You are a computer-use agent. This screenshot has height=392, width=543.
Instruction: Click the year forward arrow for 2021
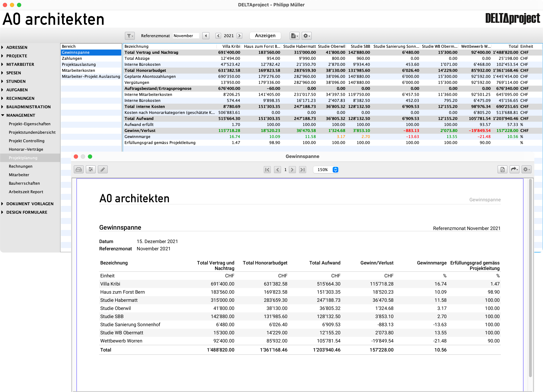click(x=241, y=35)
